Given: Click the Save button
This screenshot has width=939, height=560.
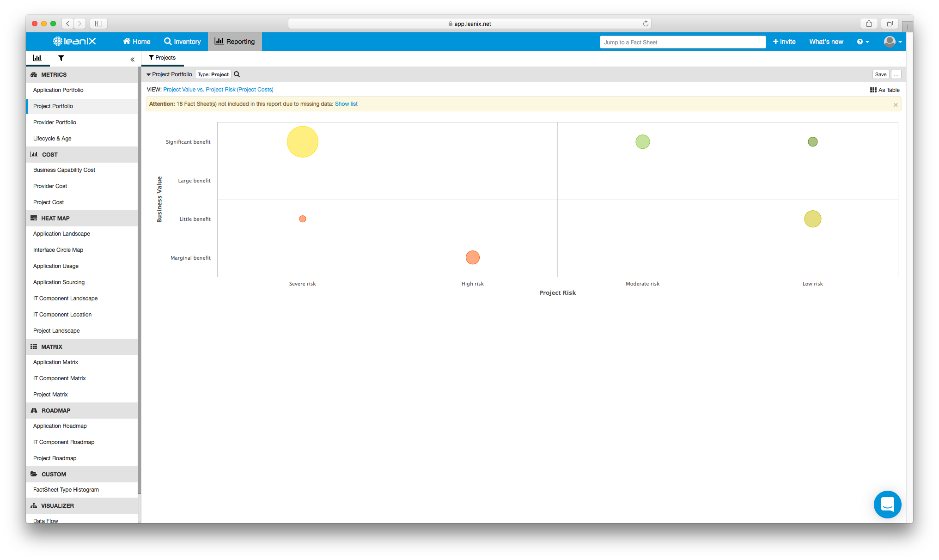Looking at the screenshot, I should point(881,74).
